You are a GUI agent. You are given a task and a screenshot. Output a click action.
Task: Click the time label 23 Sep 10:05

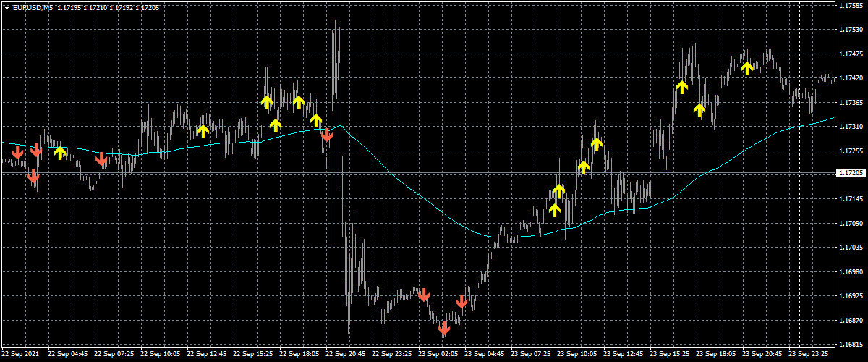(x=576, y=355)
